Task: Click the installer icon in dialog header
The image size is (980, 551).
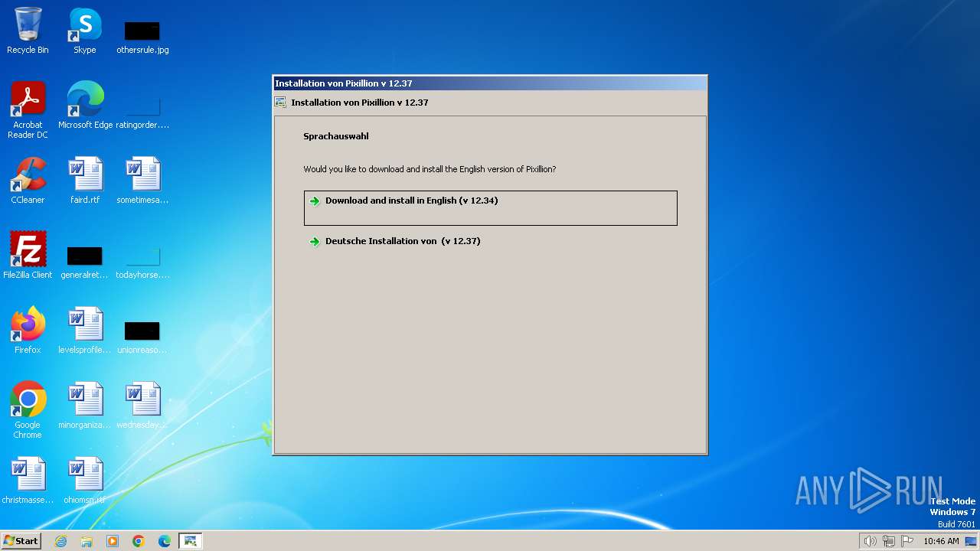Action: click(x=281, y=103)
